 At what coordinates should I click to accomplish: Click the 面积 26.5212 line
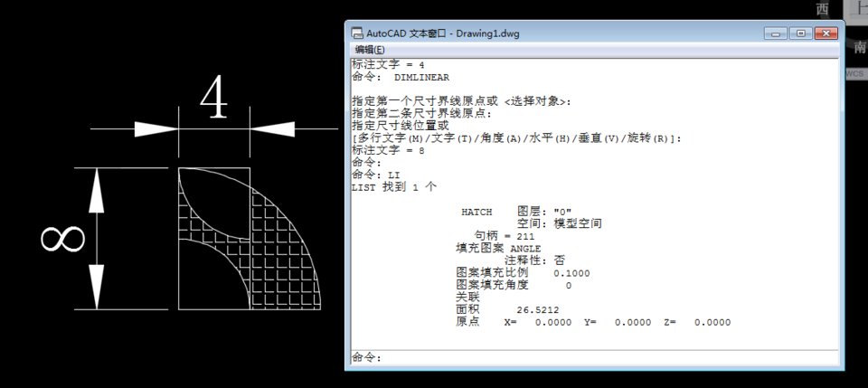point(507,310)
